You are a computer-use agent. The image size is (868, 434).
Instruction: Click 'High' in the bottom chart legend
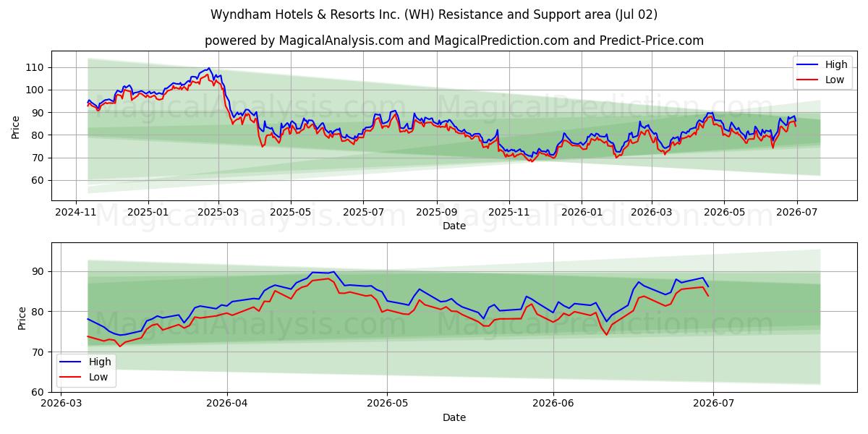101,362
